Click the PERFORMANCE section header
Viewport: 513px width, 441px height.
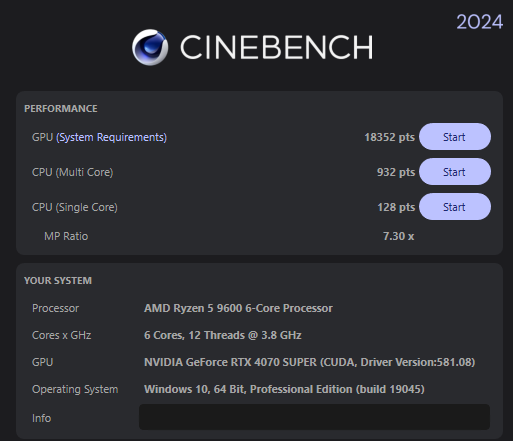tap(61, 109)
